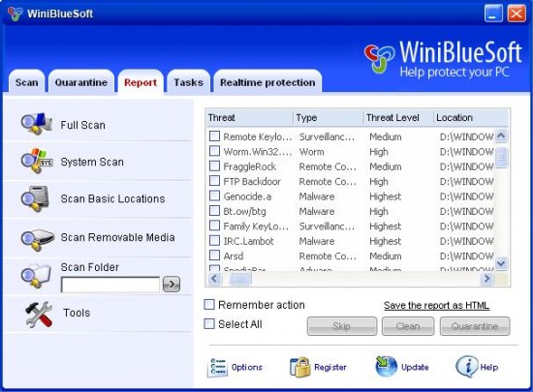Sort by the Location column header

pyautogui.click(x=472, y=118)
